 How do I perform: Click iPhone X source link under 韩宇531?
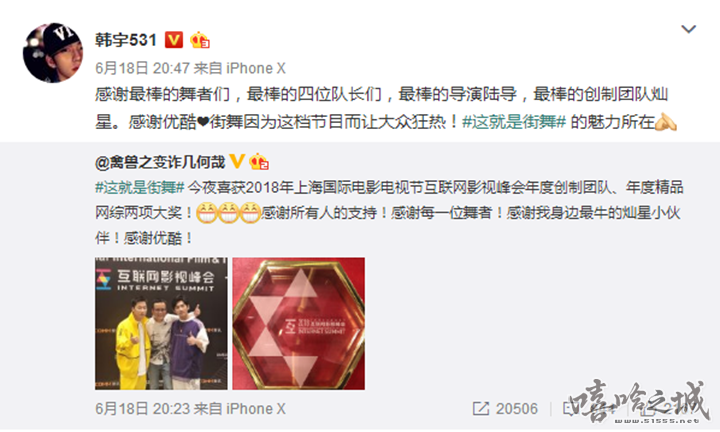pos(256,68)
